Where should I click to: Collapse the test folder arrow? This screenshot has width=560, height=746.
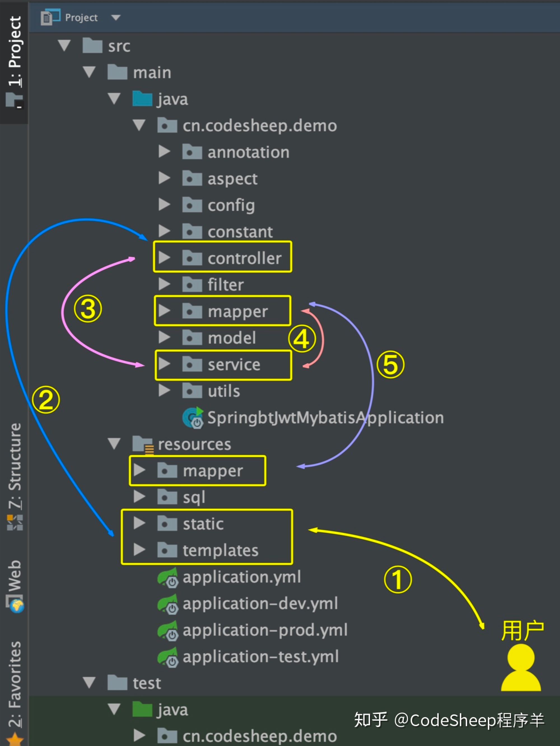click(x=89, y=682)
